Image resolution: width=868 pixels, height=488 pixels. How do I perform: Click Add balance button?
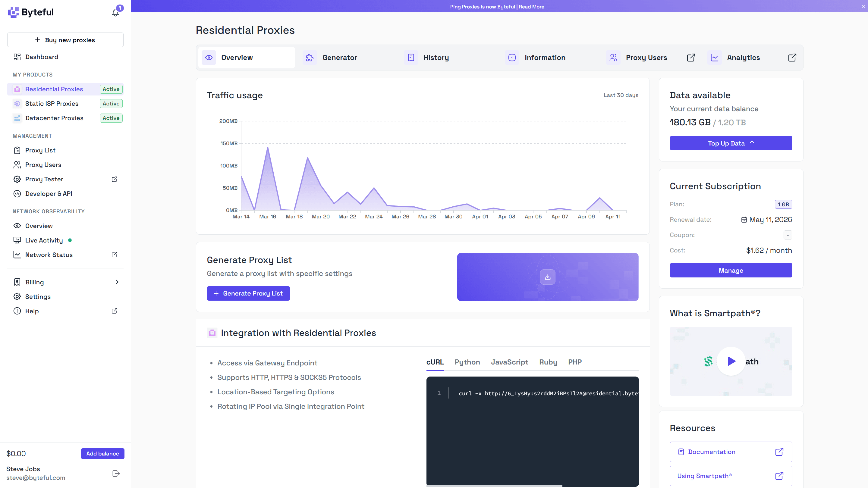(x=102, y=454)
